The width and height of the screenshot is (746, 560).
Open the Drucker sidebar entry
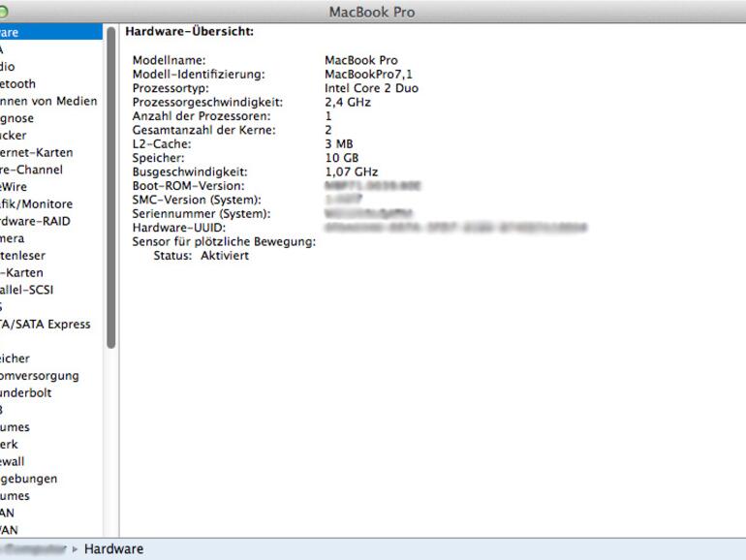tap(14, 135)
